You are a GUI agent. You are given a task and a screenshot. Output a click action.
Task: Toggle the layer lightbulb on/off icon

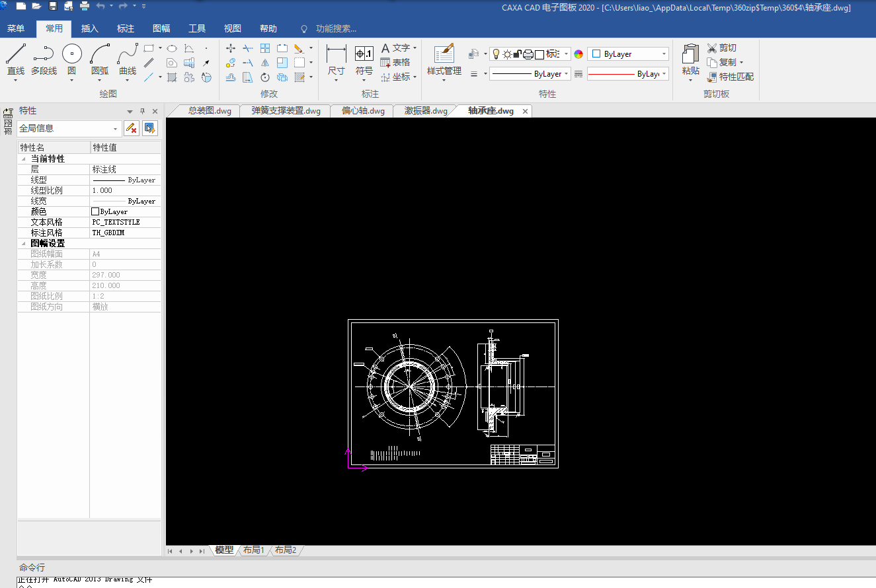coord(495,54)
